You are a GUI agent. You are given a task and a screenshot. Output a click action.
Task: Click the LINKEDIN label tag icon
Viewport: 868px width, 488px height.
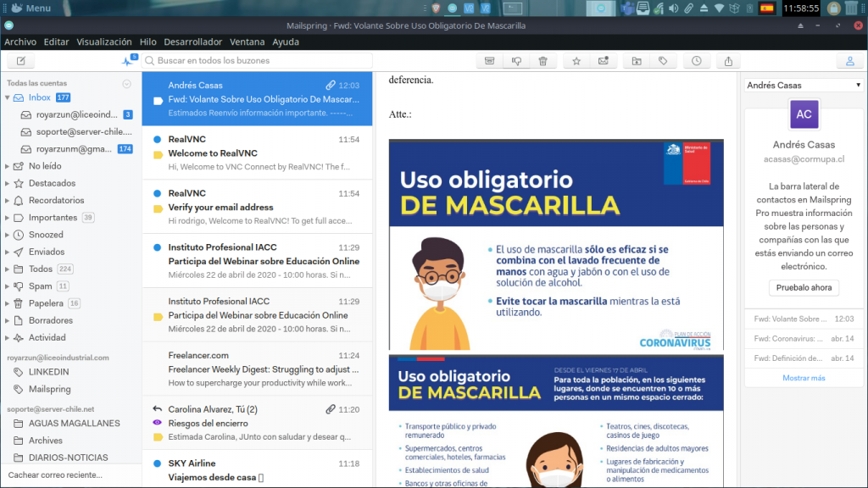point(19,372)
